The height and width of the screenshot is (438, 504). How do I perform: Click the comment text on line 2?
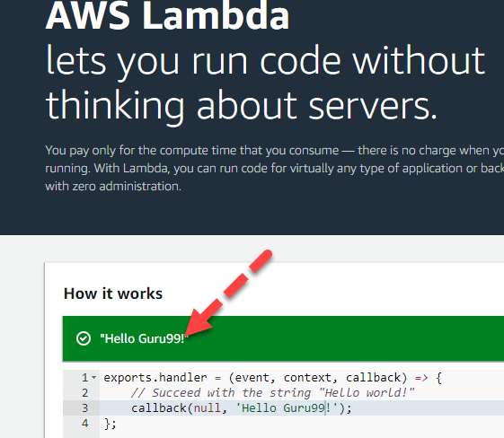(273, 393)
